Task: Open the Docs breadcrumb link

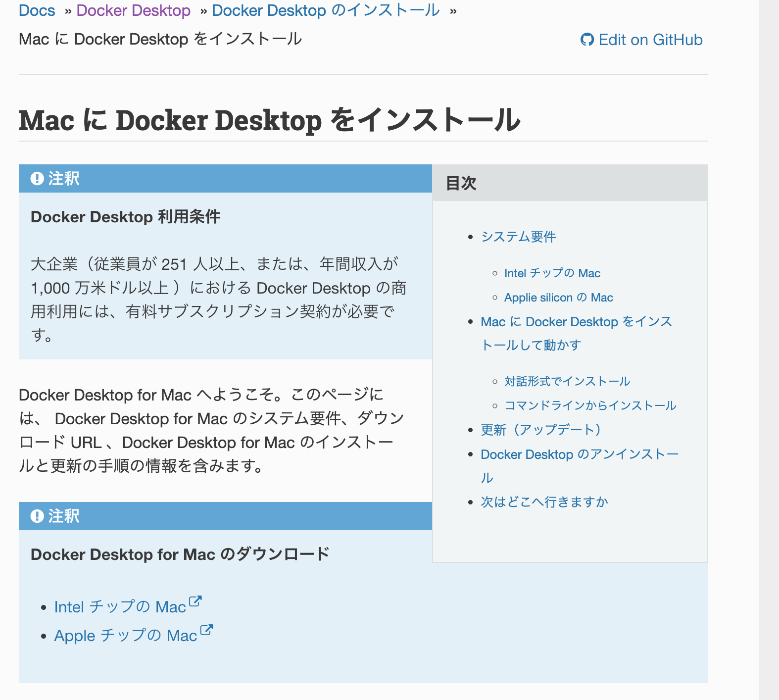Action: click(37, 10)
